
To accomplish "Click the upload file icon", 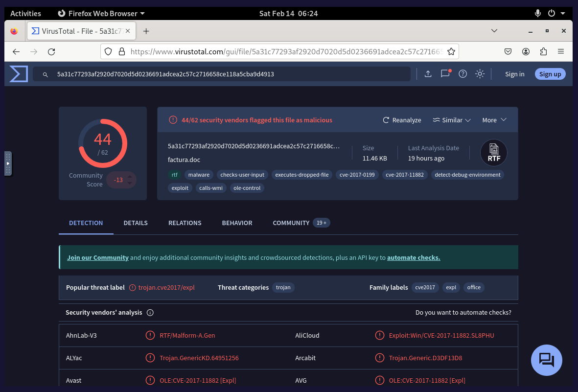I will tap(428, 74).
